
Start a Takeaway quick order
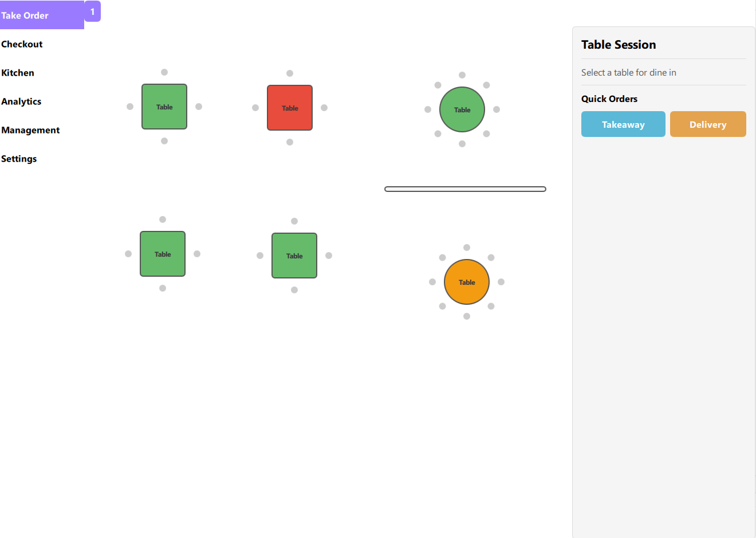(x=623, y=124)
